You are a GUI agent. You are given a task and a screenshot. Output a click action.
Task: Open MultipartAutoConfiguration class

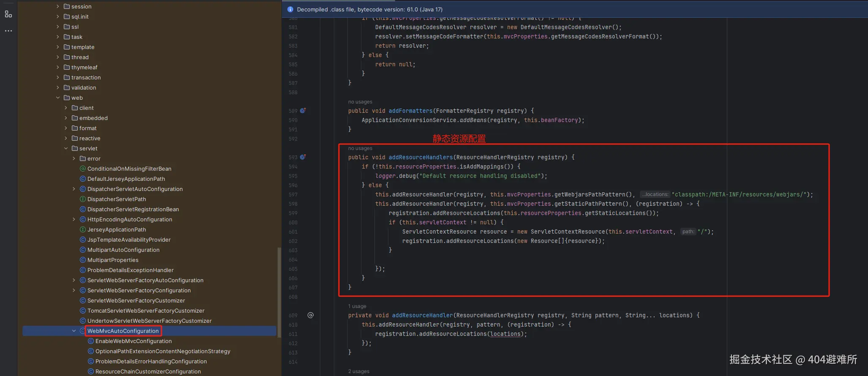pos(123,250)
